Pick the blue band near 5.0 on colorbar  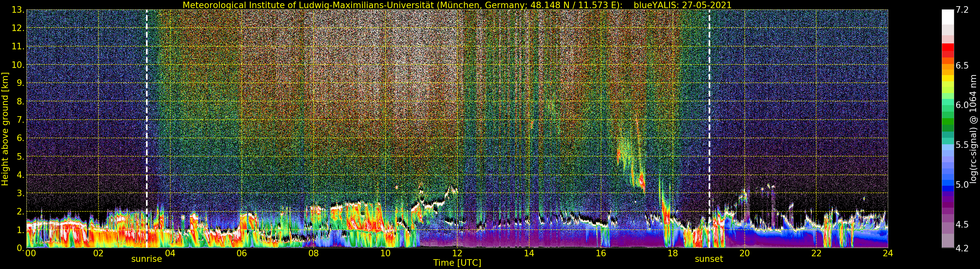point(948,185)
